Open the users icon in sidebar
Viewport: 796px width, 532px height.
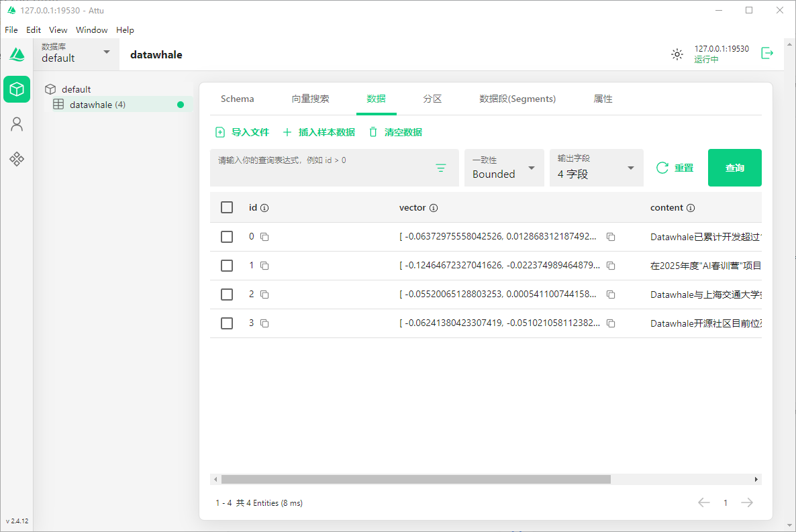pyautogui.click(x=17, y=124)
